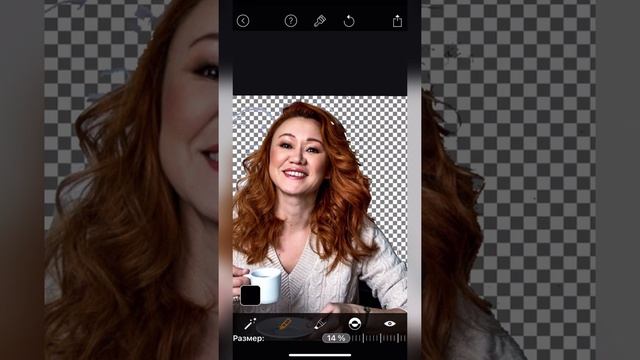The height and width of the screenshot is (360, 640).
Task: Tap the Размер: label
Action: [249, 338]
